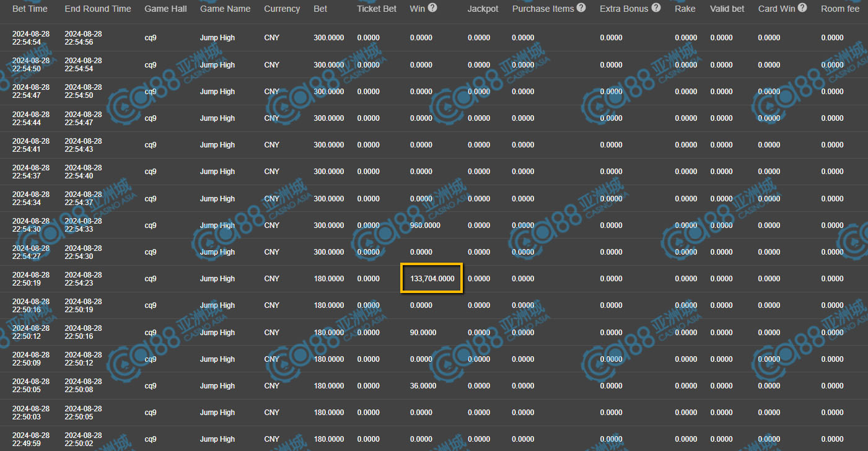Click Bet Time cell 2024-08-28 22:54:50
Image resolution: width=868 pixels, height=451 pixels.
tap(31, 64)
